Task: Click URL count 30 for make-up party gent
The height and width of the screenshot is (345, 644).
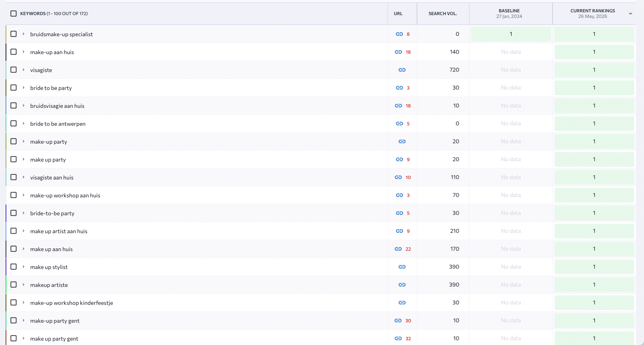Action: (408, 321)
